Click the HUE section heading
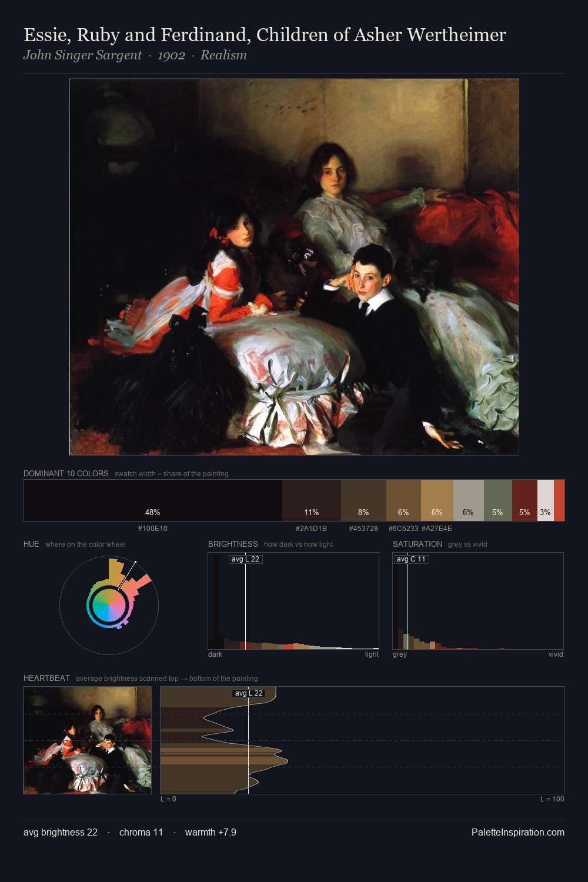Image resolution: width=588 pixels, height=882 pixels. (x=31, y=544)
